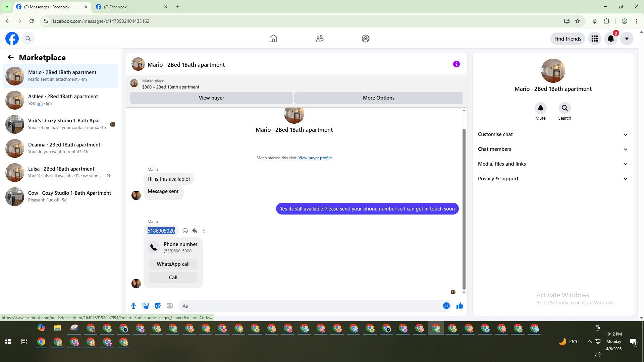Open Windows Start menu

click(x=8, y=342)
